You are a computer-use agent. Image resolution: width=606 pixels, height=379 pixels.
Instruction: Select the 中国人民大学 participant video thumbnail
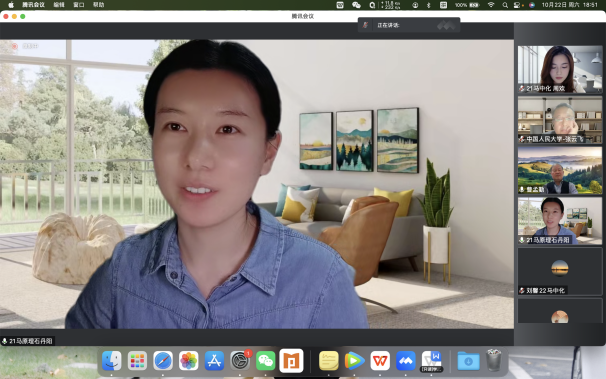pyautogui.click(x=560, y=120)
